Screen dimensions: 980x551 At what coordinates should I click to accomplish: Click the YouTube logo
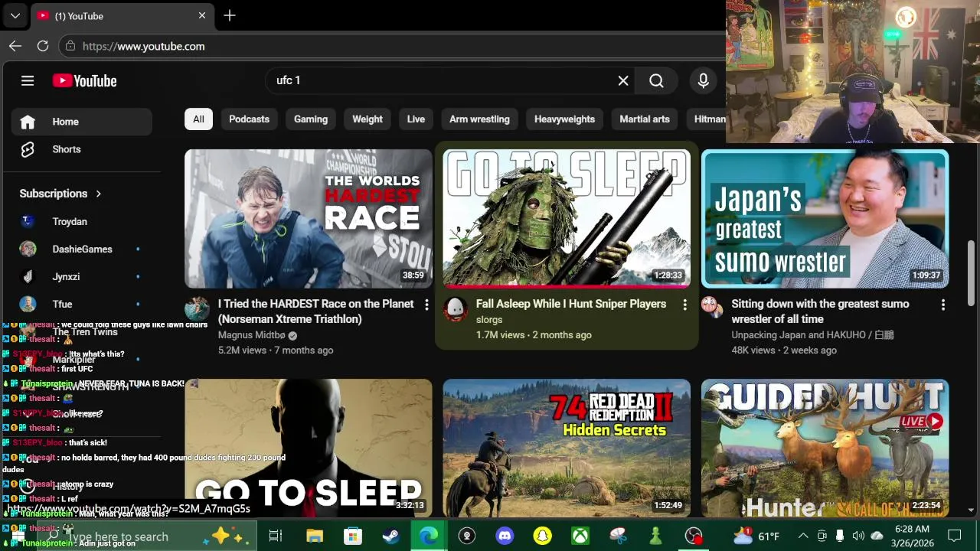pyautogui.click(x=84, y=80)
